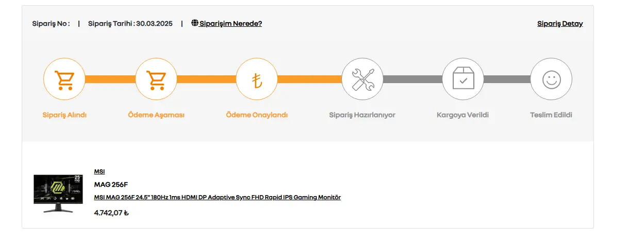Click the MAG 256F model name text
The height and width of the screenshot is (240, 644).
pyautogui.click(x=111, y=184)
